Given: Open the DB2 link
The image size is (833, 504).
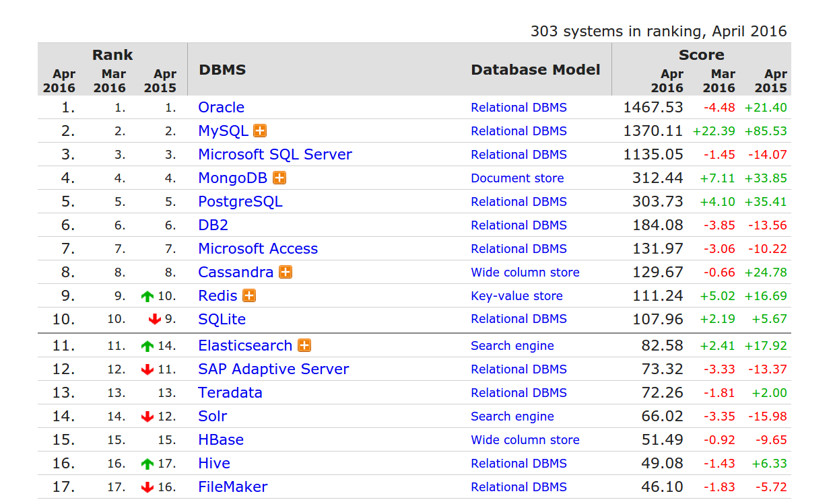Looking at the screenshot, I should [213, 225].
